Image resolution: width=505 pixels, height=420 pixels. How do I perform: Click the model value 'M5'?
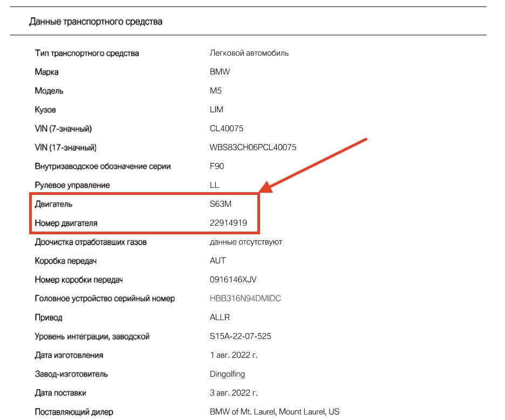point(215,91)
